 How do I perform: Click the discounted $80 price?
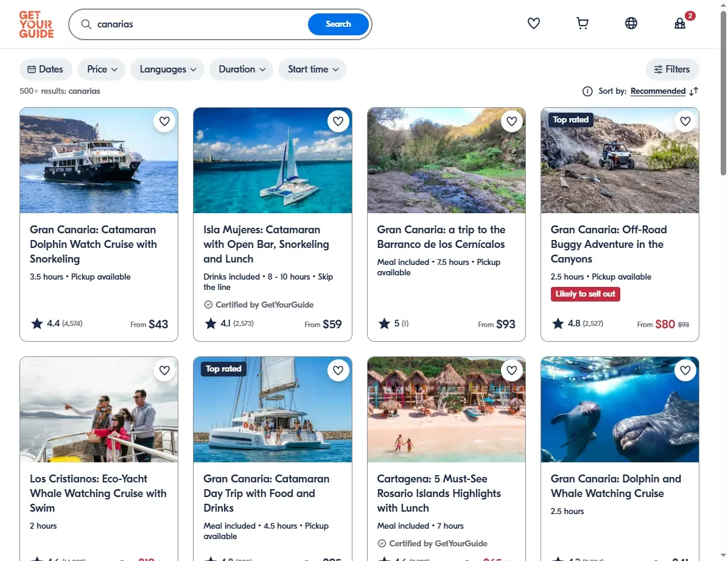point(665,324)
